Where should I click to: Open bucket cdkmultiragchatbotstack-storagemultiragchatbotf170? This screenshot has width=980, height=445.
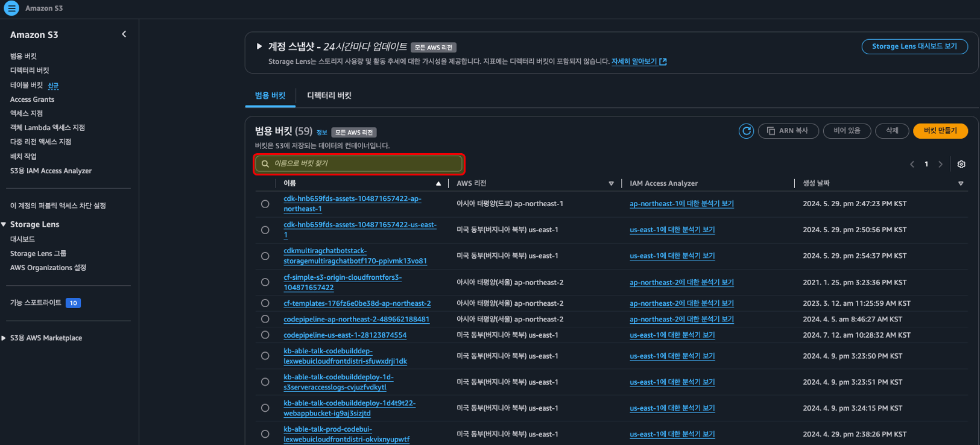[355, 256]
